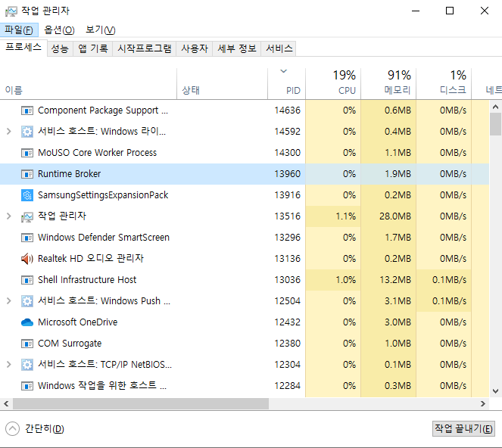Viewport: 502px width, 448px height.
Task: Switch to the 프로세스 tab
Action: click(23, 48)
